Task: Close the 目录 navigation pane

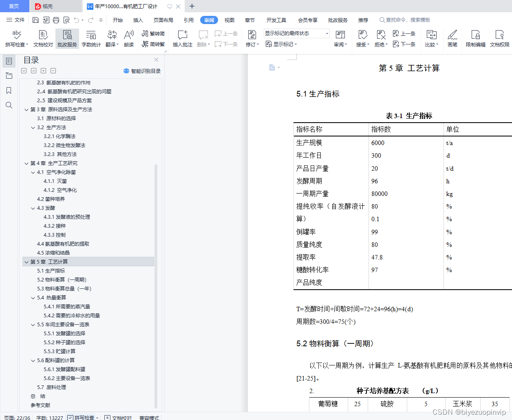Action: 156,60
